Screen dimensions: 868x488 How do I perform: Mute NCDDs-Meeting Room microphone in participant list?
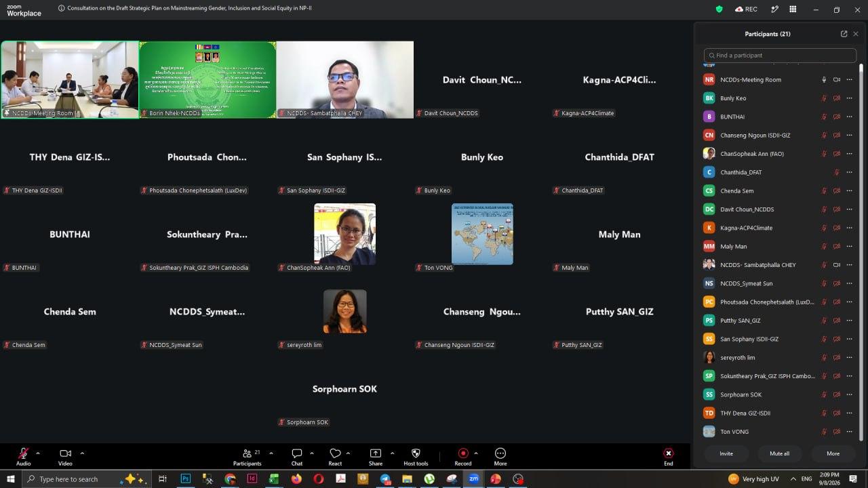(824, 80)
